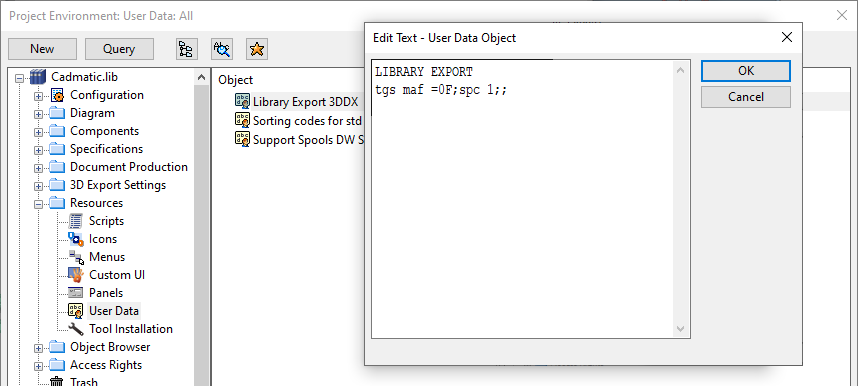The image size is (858, 386).
Task: Select the 3D Export Settings folder icon
Action: tap(57, 185)
